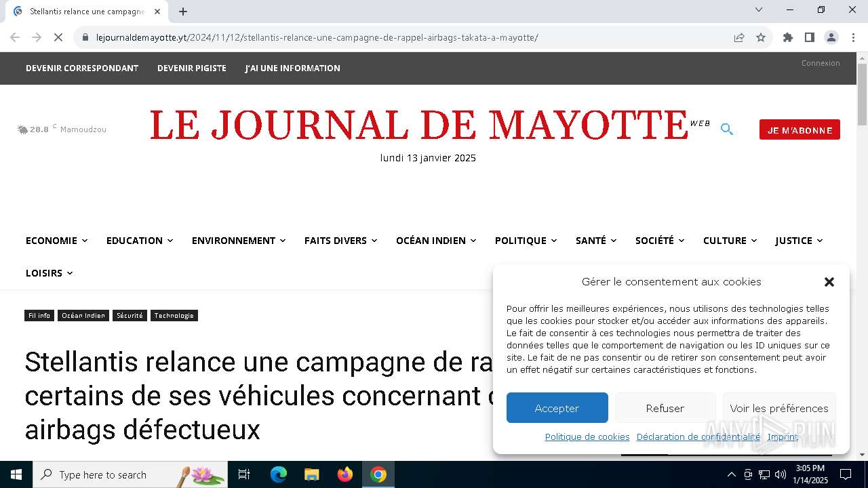The image size is (868, 488).
Task: View site information lock icon
Action: point(85,37)
